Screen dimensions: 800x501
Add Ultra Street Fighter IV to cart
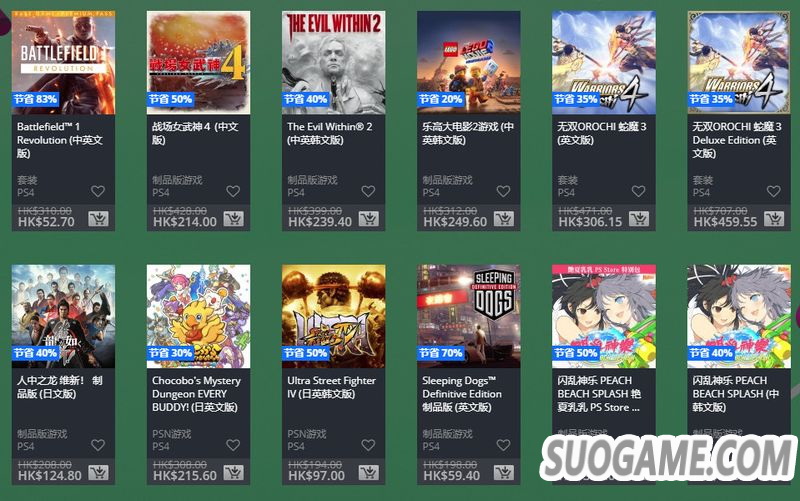pyautogui.click(x=368, y=472)
